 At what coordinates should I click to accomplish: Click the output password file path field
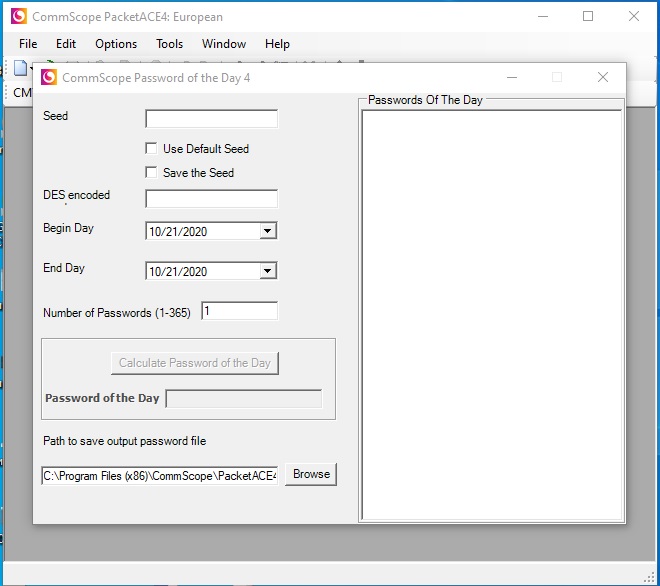click(x=160, y=475)
